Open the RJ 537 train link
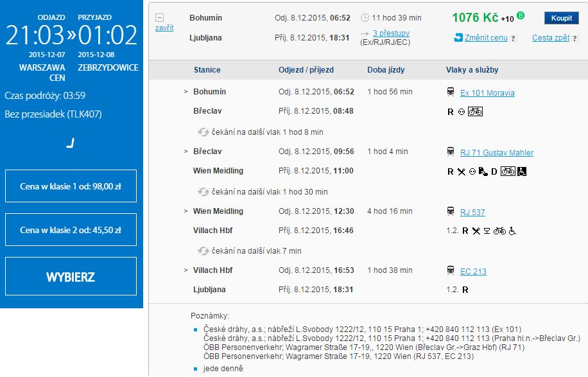Screen dimensions: 588x377 pos(472,212)
